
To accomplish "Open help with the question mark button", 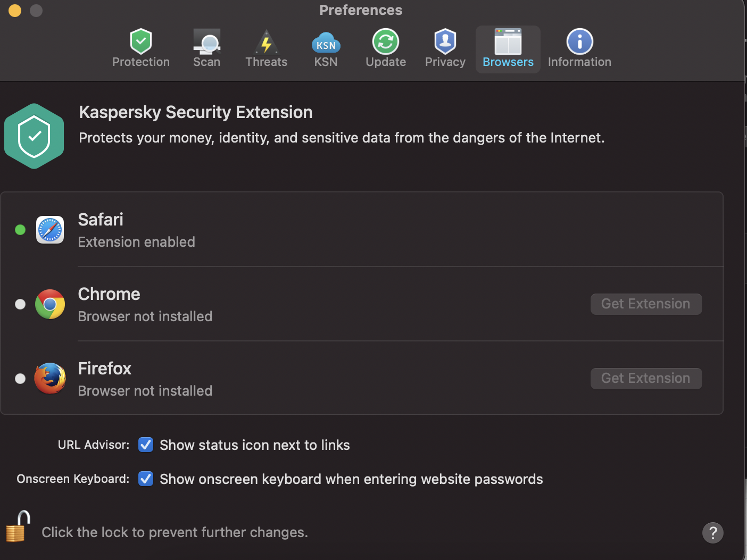I will (x=713, y=532).
